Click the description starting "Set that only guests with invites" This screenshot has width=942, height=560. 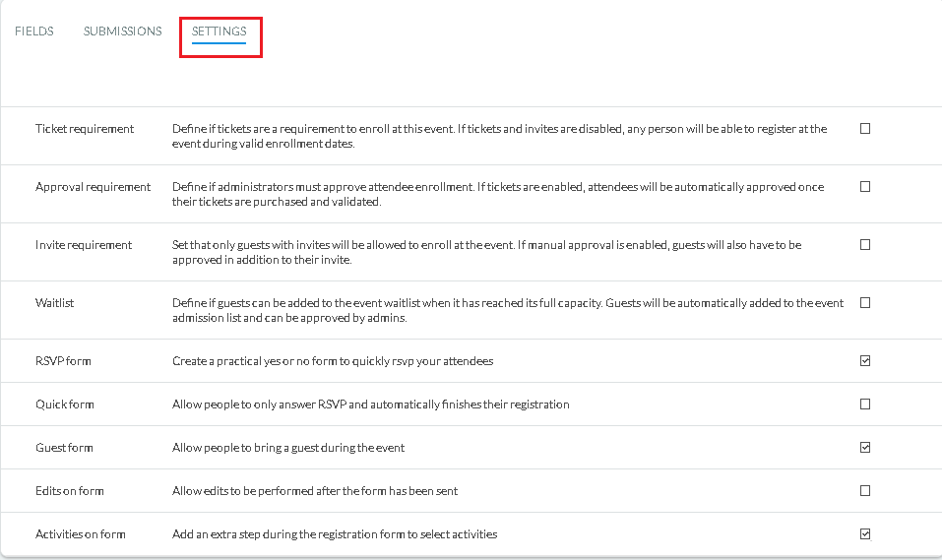(486, 252)
